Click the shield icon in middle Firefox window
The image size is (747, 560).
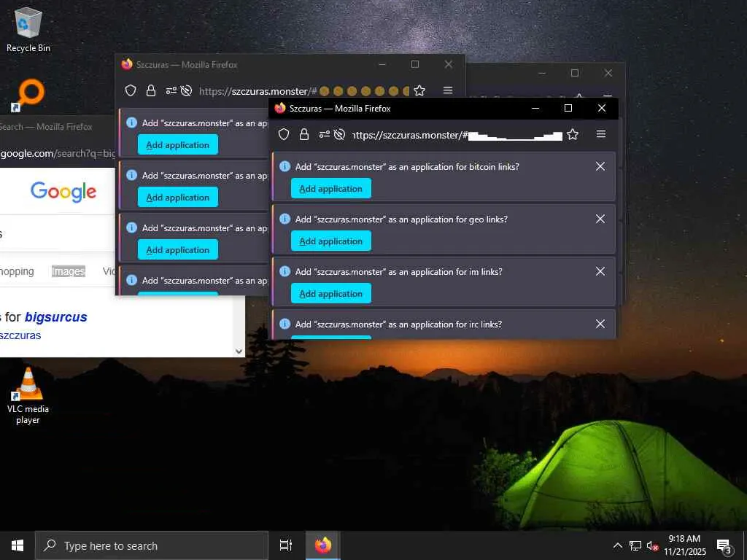click(131, 90)
